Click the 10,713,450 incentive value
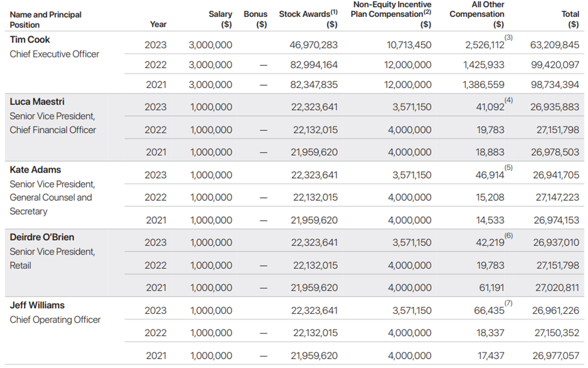 tap(409, 45)
